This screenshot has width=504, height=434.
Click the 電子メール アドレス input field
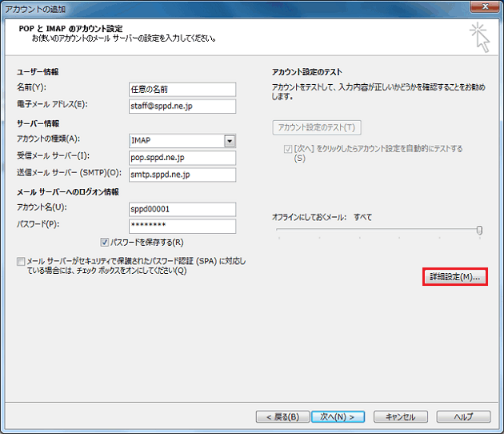click(182, 106)
